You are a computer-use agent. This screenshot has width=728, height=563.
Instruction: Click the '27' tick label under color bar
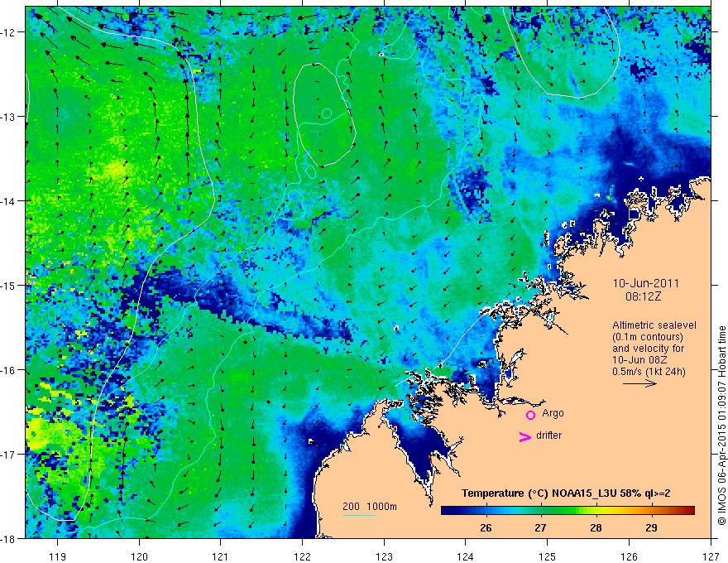point(540,527)
